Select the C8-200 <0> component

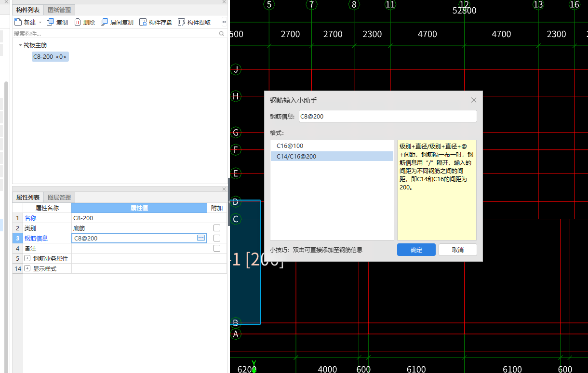click(x=50, y=57)
